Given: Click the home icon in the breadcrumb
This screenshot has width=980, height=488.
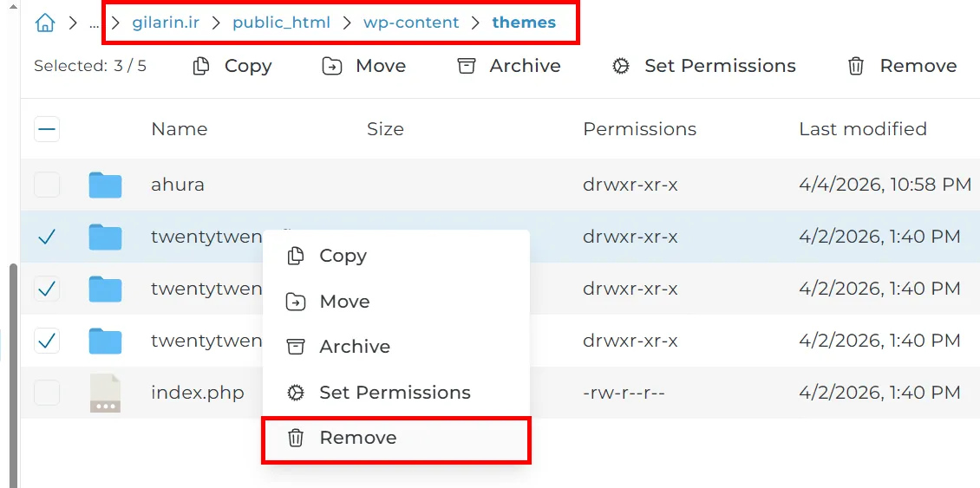Looking at the screenshot, I should click(x=45, y=23).
